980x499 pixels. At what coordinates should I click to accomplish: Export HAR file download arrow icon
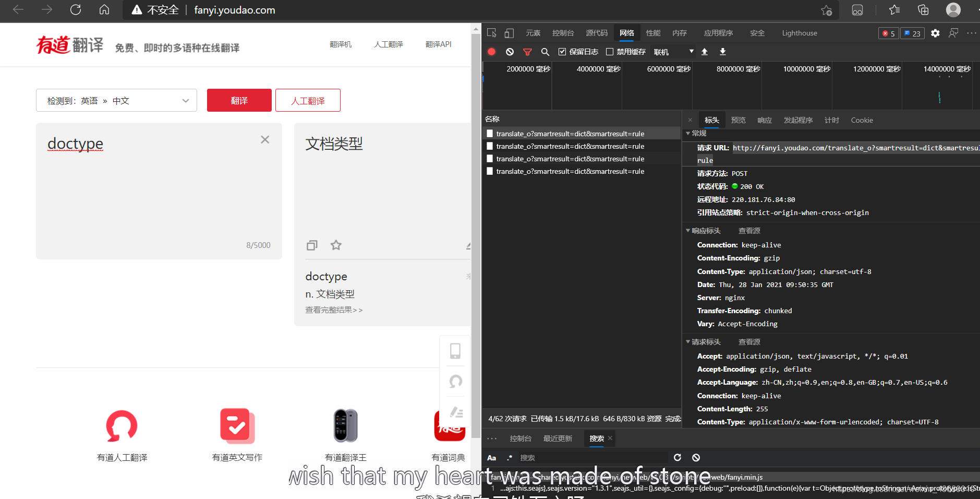pos(722,52)
